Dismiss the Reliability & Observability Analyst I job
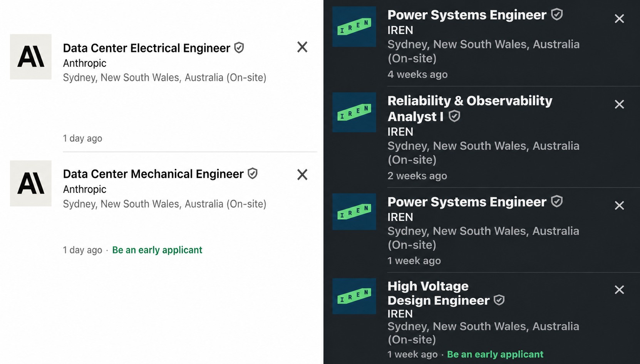Viewport: 640px width, 364px height. (x=619, y=104)
